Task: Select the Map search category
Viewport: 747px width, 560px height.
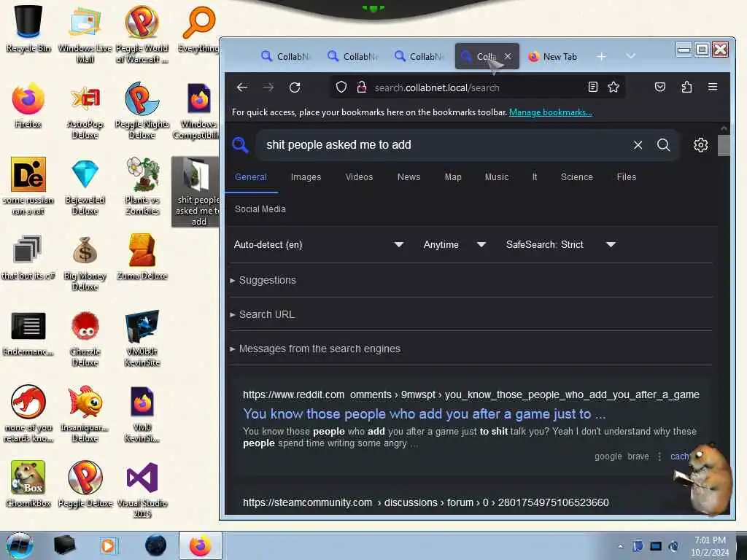Action: [453, 177]
